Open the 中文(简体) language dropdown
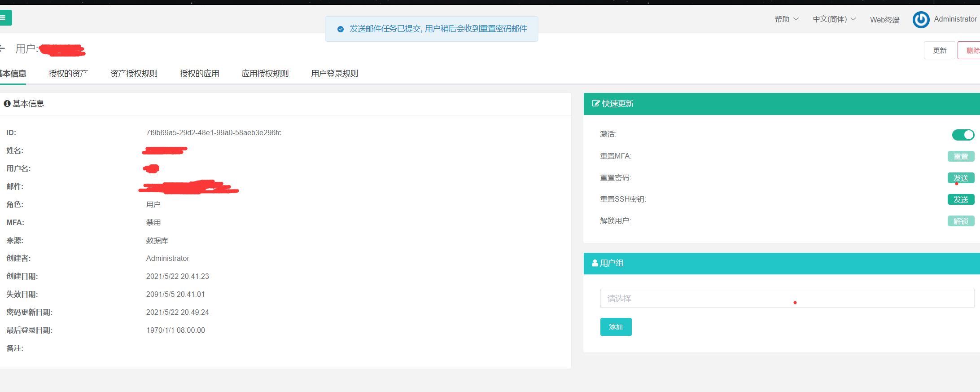This screenshot has height=392, width=980. [x=834, y=19]
